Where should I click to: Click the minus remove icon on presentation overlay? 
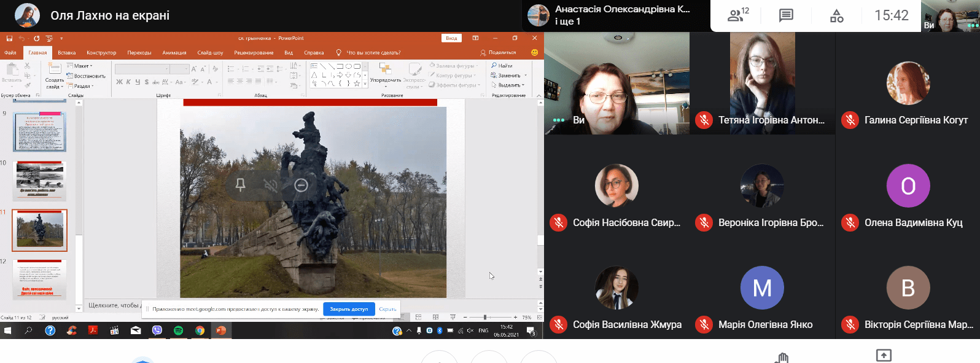[x=301, y=185]
